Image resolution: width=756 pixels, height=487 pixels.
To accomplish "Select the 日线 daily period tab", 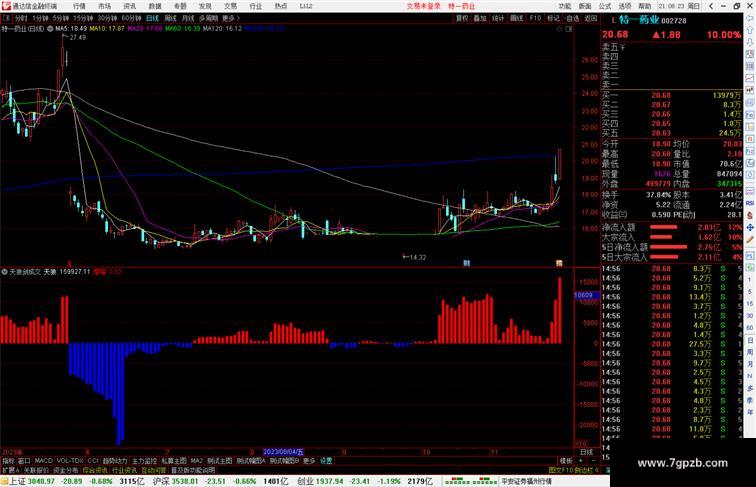I will coord(152,18).
